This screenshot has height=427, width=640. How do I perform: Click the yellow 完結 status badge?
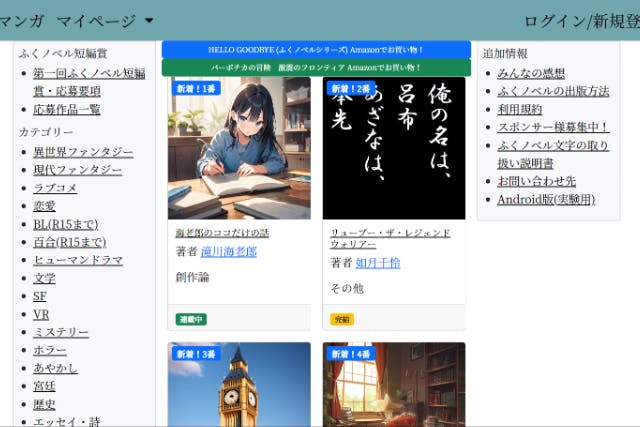342,319
